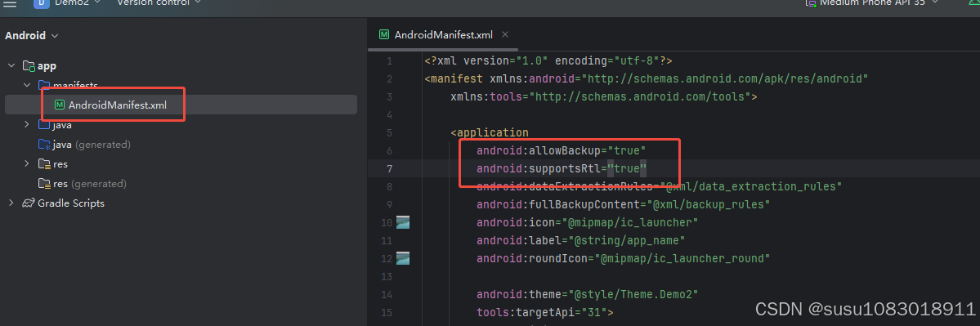Click the android:supportsRtl="true" line

click(x=562, y=168)
